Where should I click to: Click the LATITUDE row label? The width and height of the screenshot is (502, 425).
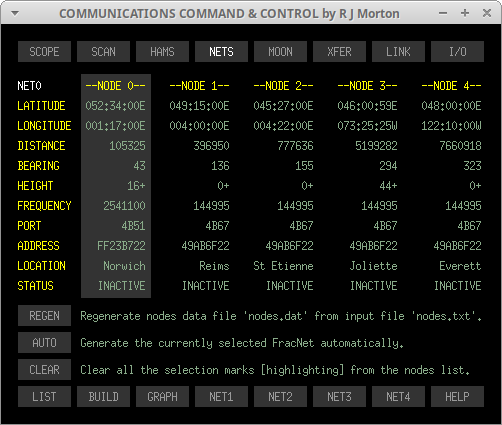coord(41,106)
